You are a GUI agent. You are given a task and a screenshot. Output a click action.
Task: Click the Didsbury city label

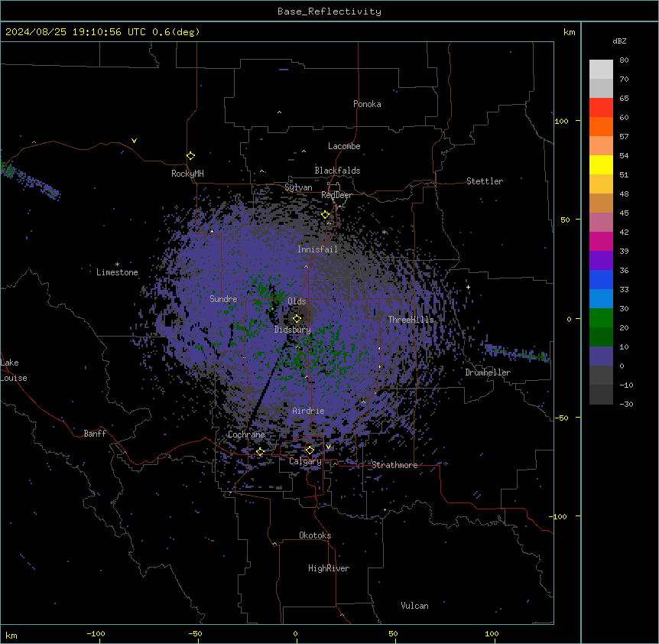click(x=293, y=330)
